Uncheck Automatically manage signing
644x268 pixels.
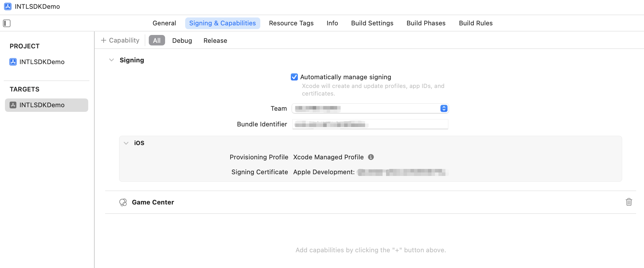click(294, 77)
